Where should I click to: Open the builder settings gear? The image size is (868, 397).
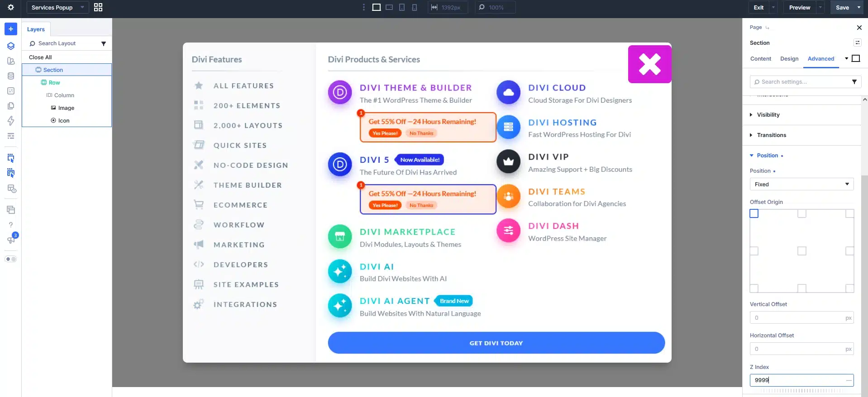[x=11, y=7]
